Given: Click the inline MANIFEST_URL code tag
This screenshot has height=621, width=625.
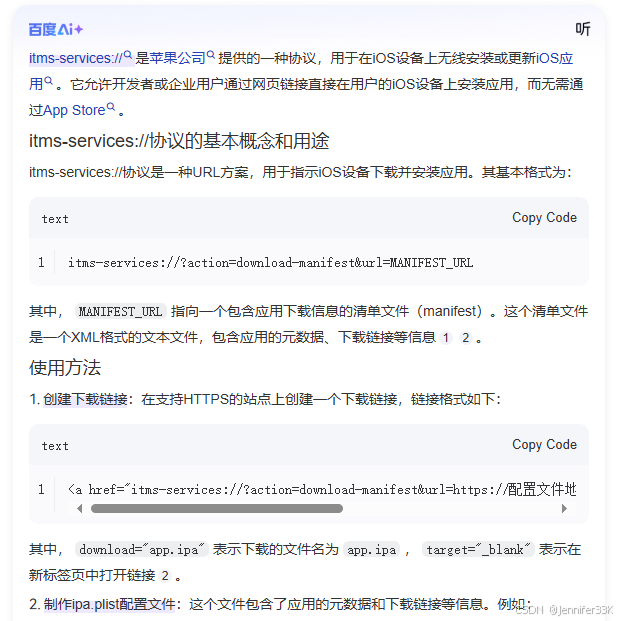Looking at the screenshot, I should point(120,311).
